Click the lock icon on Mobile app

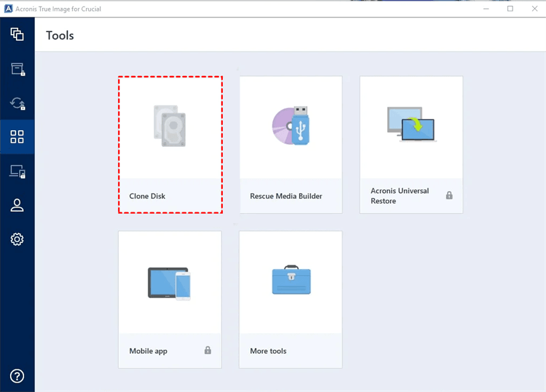point(208,351)
